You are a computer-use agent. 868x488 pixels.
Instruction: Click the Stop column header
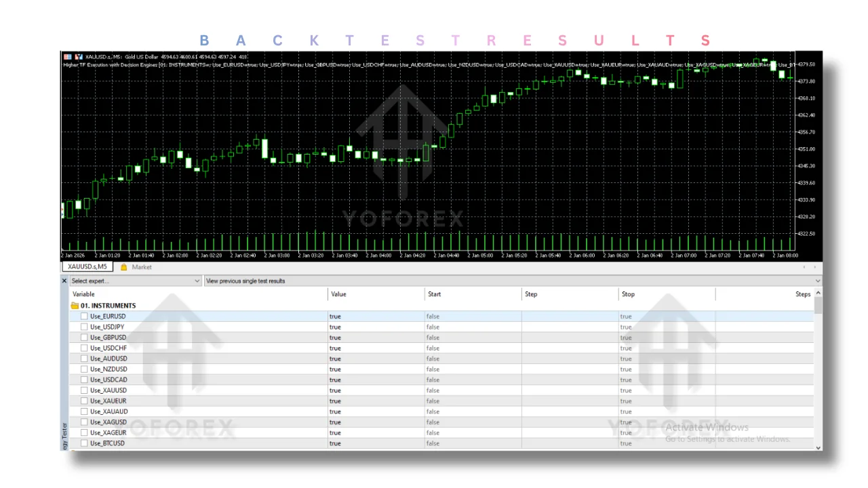coord(667,294)
